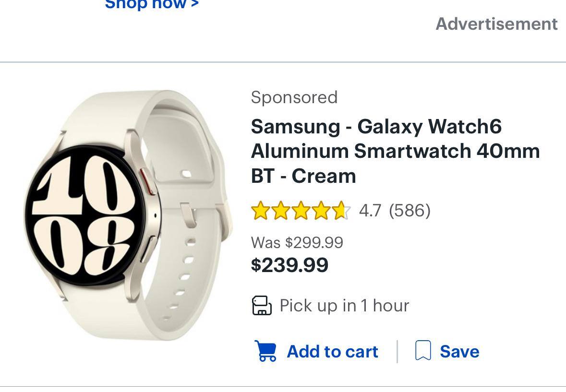This screenshot has width=566, height=392.
Task: Click the Sponsored label
Action: point(294,97)
